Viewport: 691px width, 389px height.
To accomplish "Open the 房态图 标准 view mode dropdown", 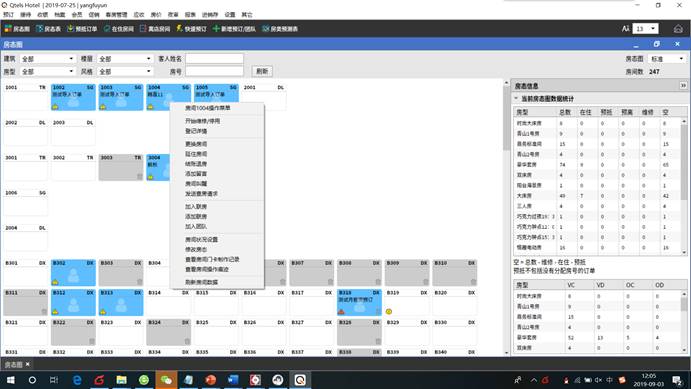I will point(667,59).
